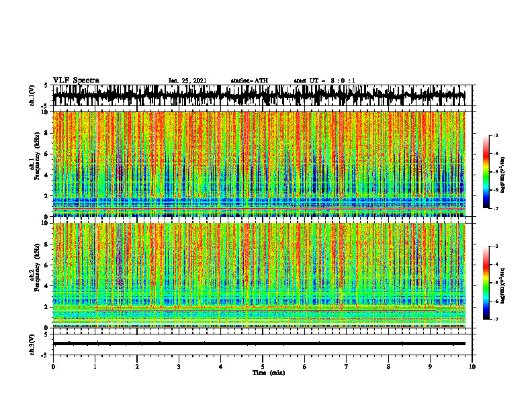Image resolution: width=532 pixels, height=411 pixels.
Task: Click the ch.2 "Frequency (kHz)" axis label
Action: point(37,267)
